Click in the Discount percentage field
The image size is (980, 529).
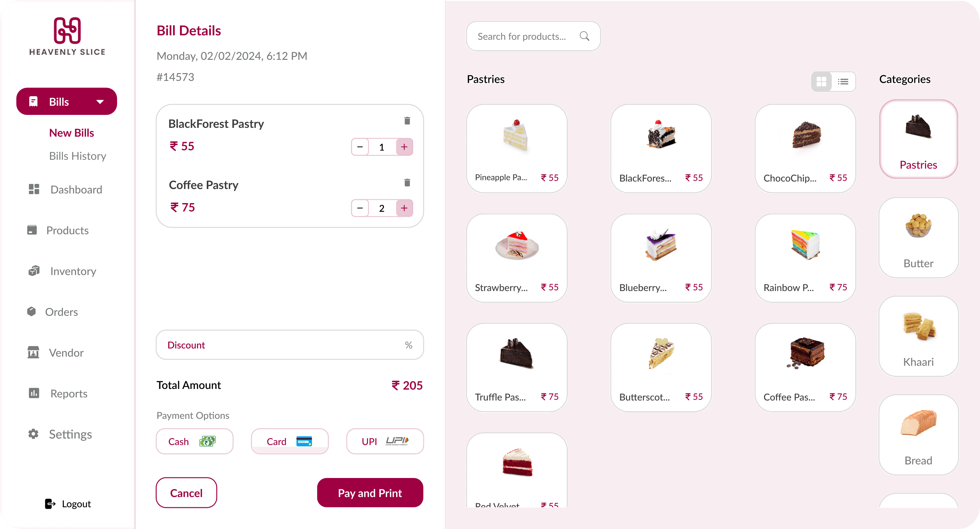pyautogui.click(x=290, y=345)
